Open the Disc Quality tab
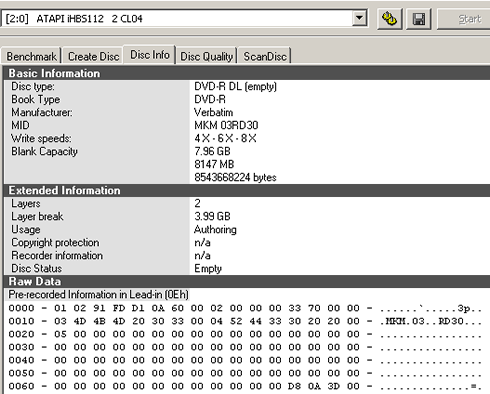 tap(206, 56)
